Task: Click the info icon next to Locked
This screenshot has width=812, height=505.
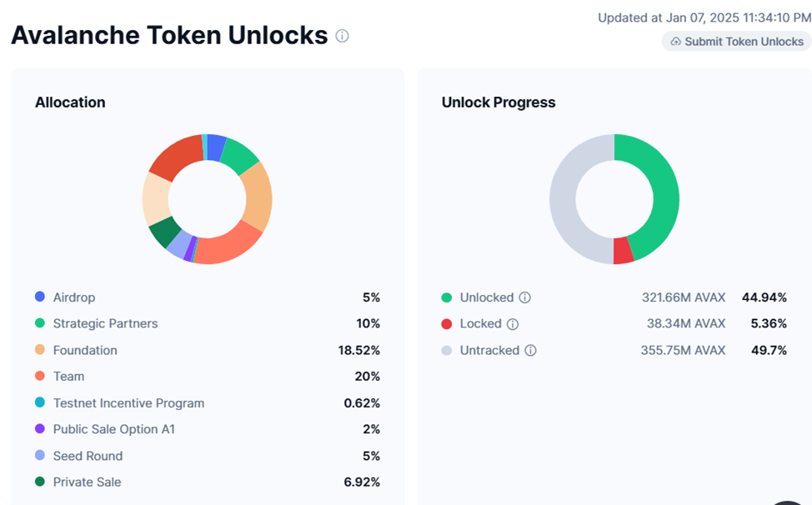Action: (x=513, y=324)
